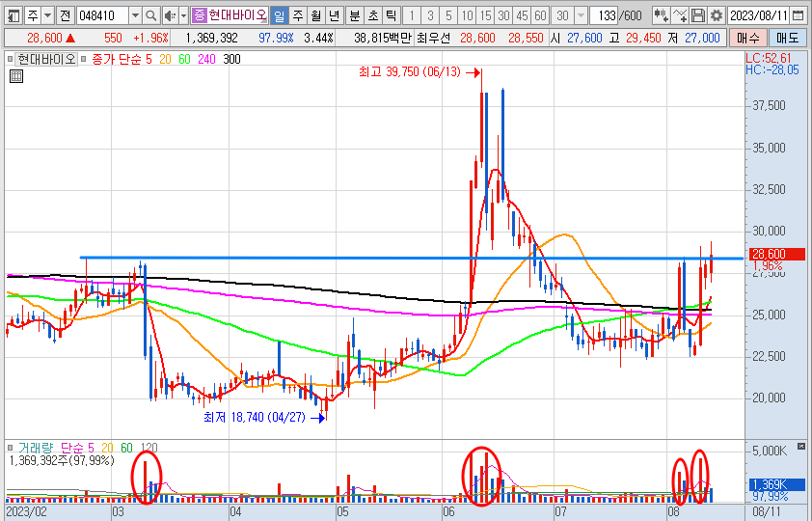Click the 매도 sell button
The height and width of the screenshot is (521, 812).
click(x=788, y=38)
